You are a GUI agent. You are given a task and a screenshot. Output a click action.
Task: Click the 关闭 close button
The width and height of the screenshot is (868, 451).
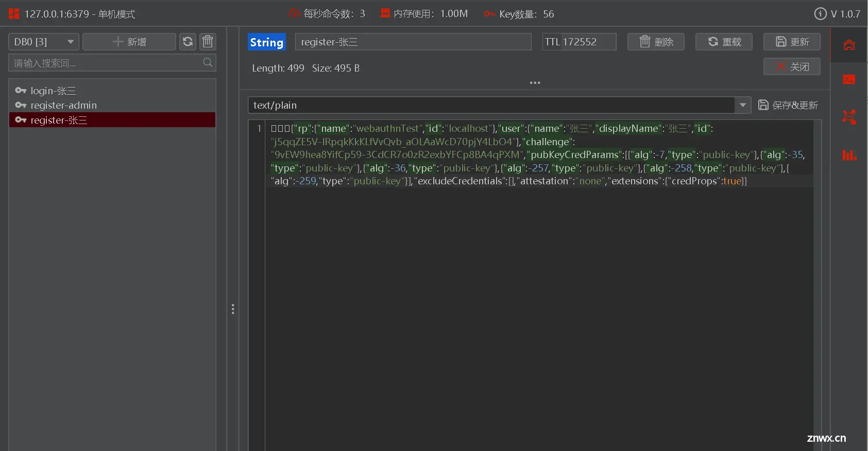click(x=792, y=66)
